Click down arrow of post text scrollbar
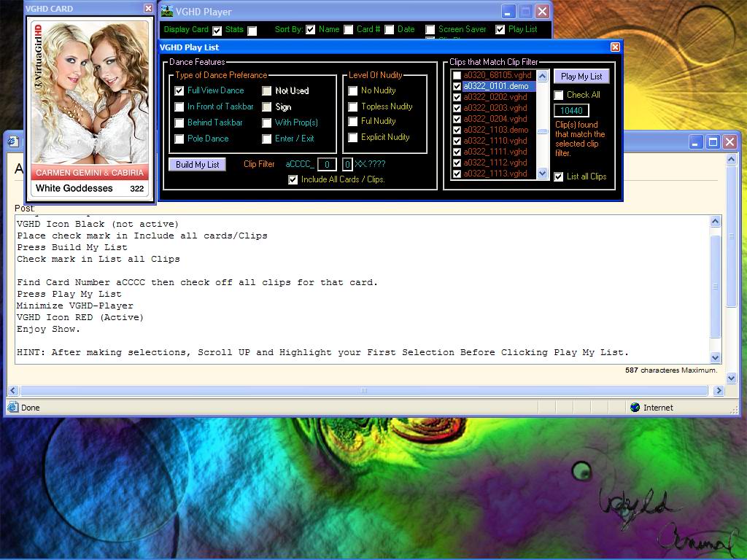This screenshot has height=560, width=747. point(715,357)
